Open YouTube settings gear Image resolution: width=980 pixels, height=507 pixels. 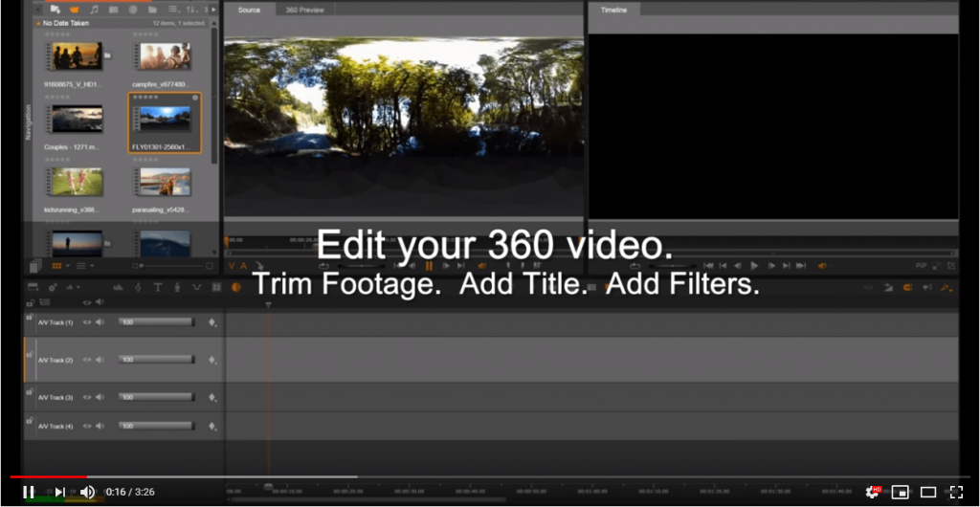click(873, 492)
